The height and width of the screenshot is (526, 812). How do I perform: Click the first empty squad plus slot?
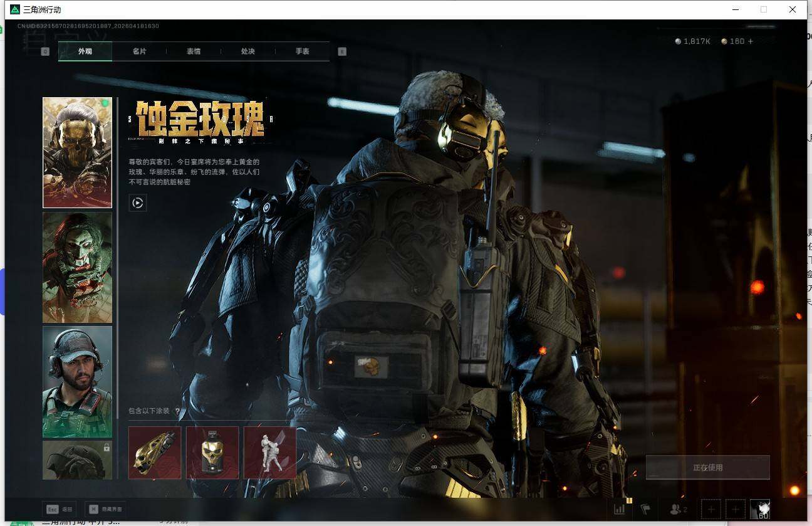click(711, 510)
